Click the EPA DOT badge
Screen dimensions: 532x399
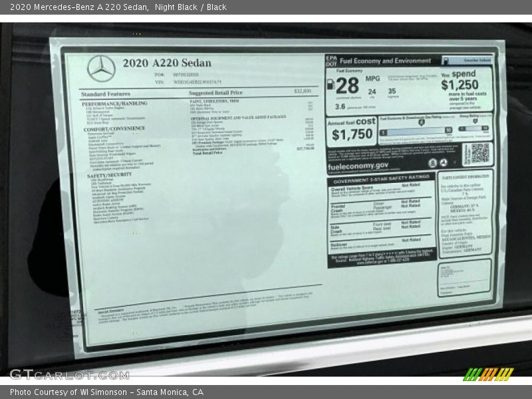pyautogui.click(x=331, y=61)
